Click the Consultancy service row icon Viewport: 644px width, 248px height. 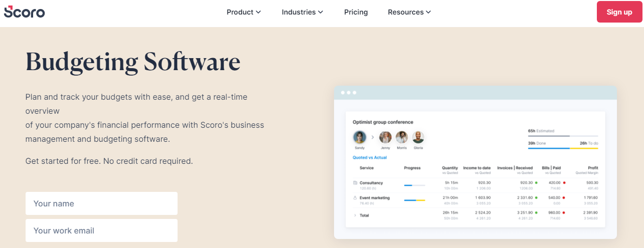(x=355, y=183)
